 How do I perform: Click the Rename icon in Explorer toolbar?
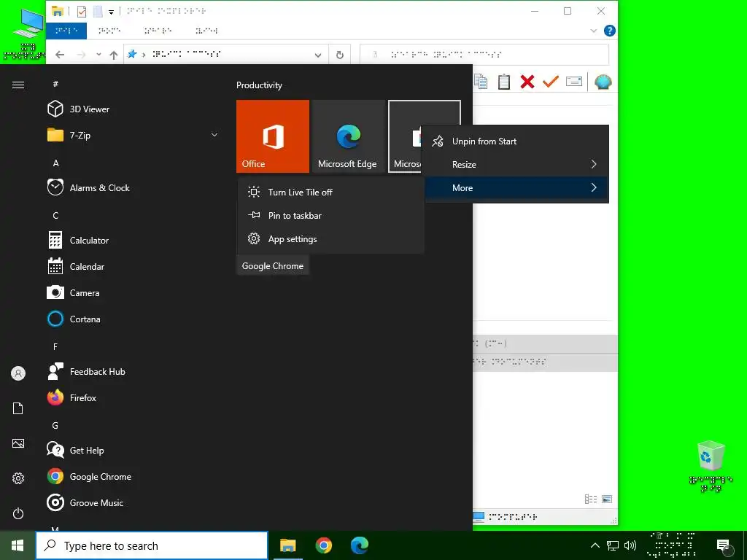point(573,82)
